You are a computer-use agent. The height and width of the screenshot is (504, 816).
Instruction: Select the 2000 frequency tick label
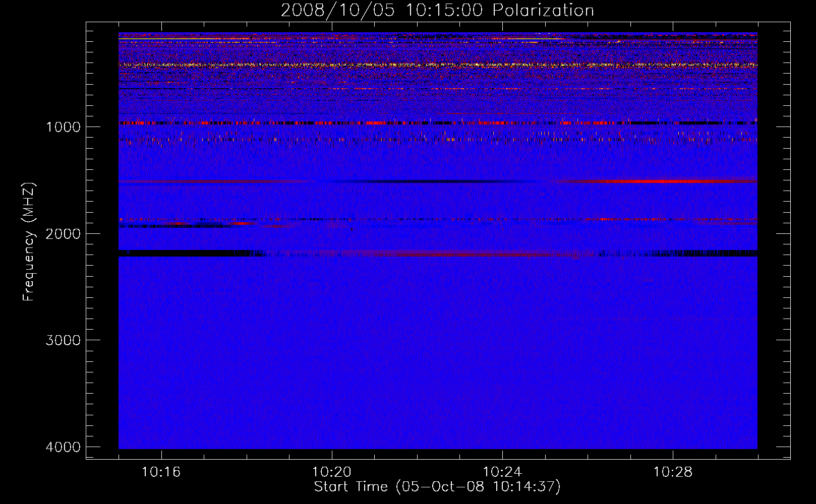63,233
